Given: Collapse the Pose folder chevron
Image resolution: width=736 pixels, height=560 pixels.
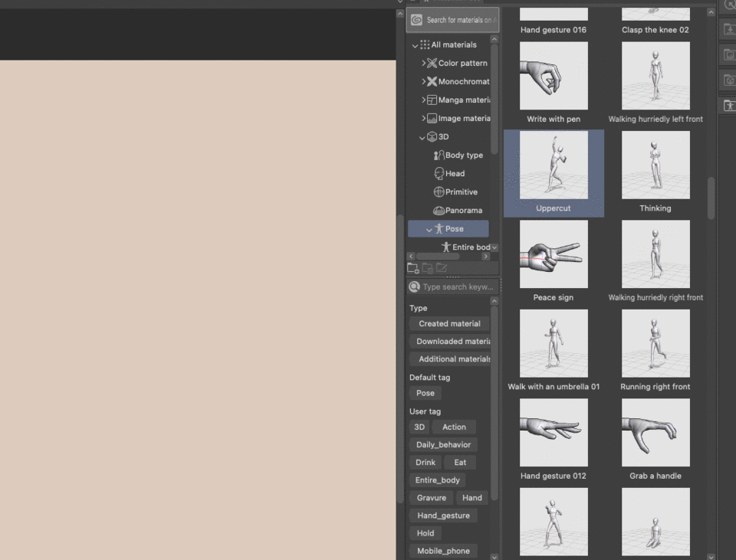Looking at the screenshot, I should tap(429, 230).
